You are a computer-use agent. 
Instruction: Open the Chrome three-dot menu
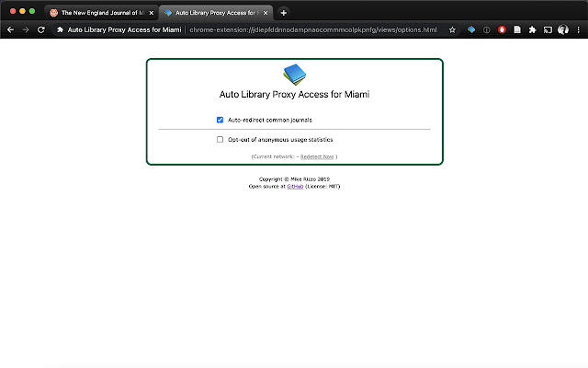coord(578,29)
